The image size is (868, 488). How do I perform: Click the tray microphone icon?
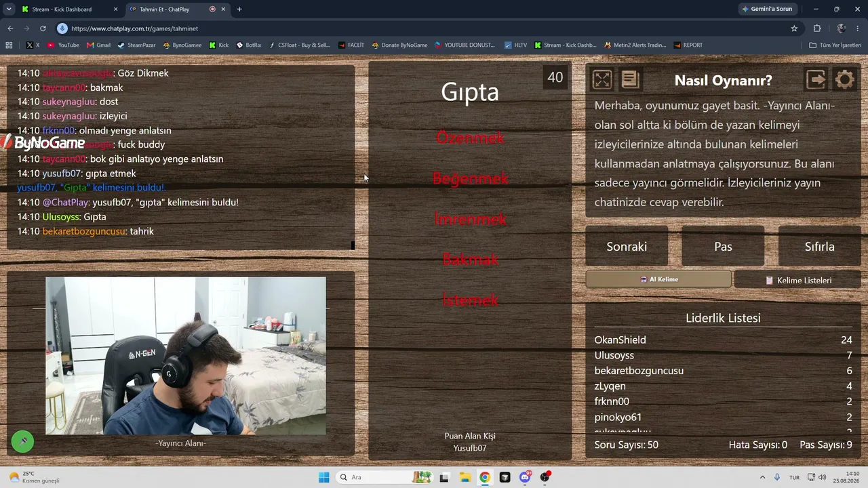(777, 477)
